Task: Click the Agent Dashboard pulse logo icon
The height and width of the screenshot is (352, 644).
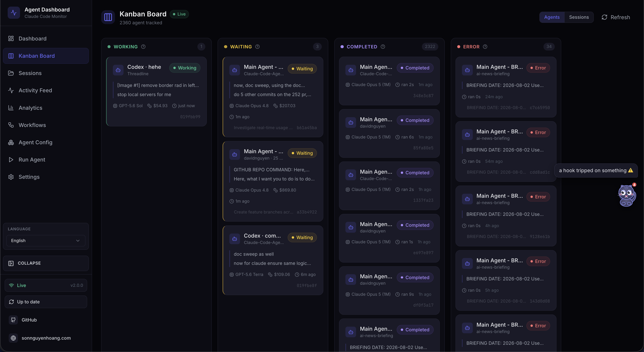Action: point(14,13)
